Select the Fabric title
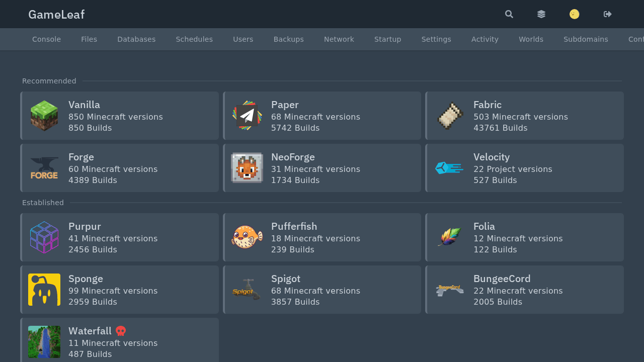 click(x=488, y=105)
